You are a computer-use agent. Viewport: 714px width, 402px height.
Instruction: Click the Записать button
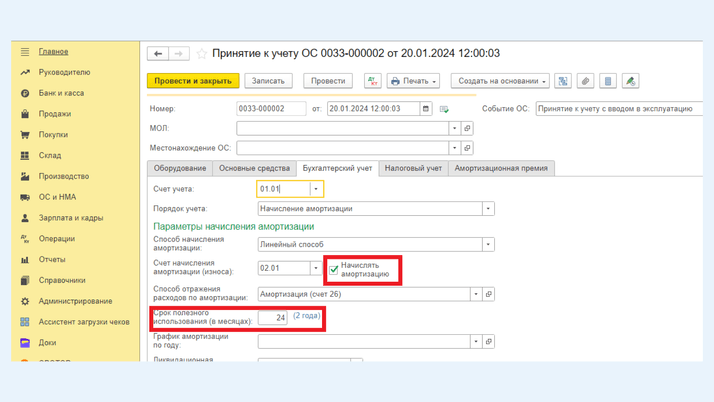[x=268, y=81]
